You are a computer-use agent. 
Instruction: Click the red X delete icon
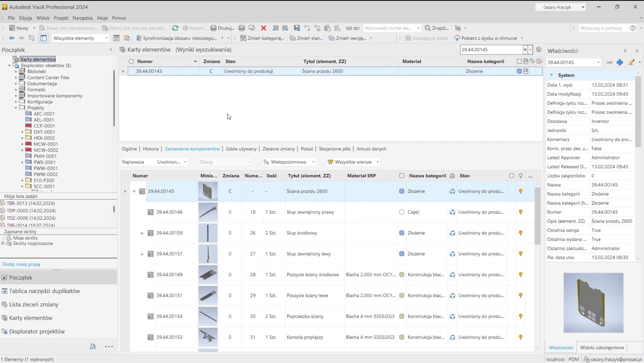(264, 28)
